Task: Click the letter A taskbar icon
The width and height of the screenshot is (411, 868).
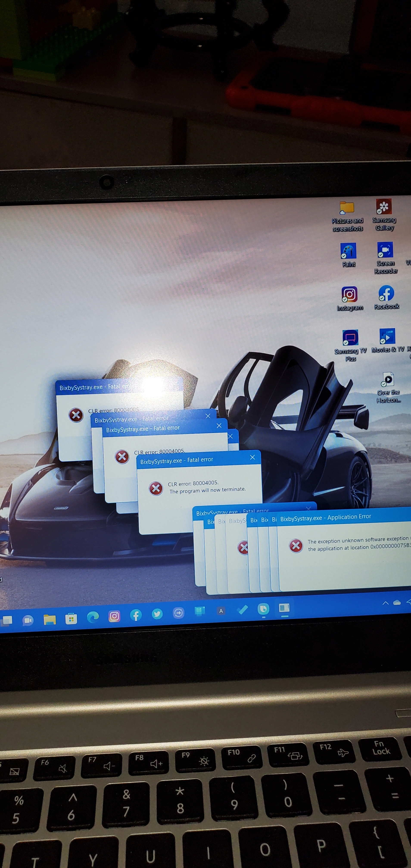Action: 221,611
